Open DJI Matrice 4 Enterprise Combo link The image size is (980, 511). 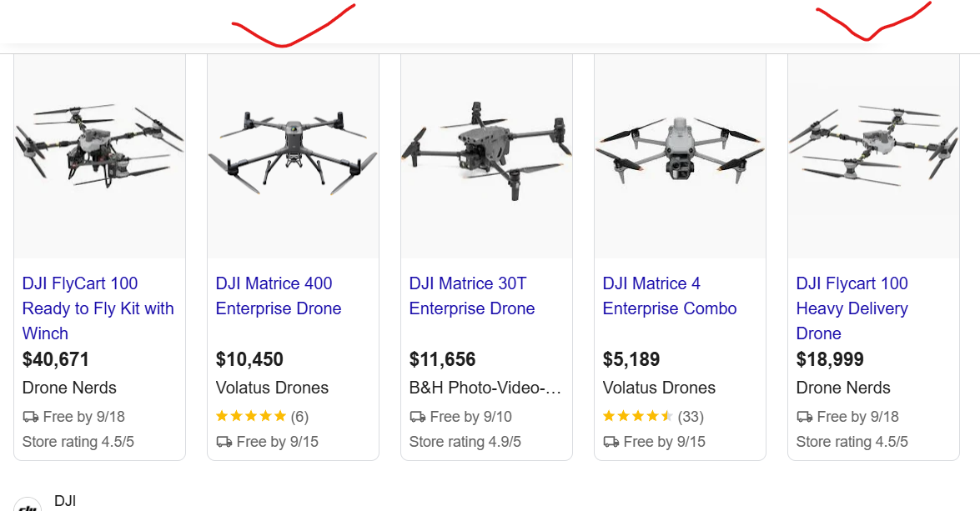[x=670, y=295]
